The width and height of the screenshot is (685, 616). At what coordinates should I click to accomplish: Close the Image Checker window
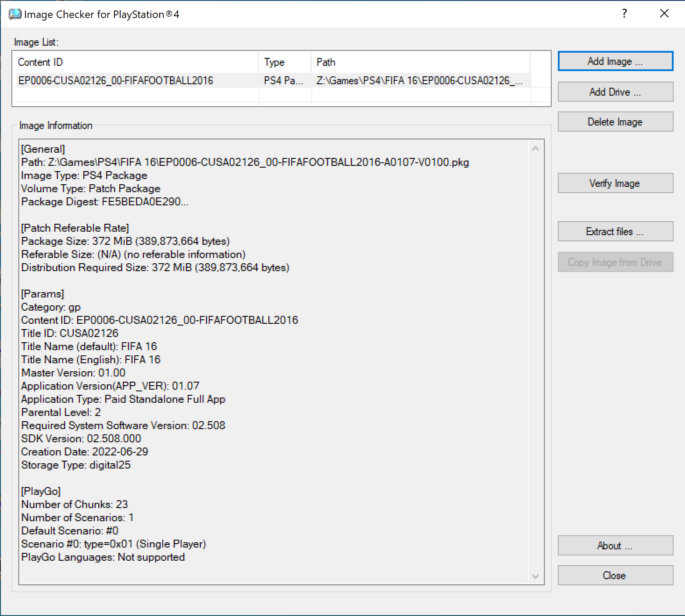664,14
